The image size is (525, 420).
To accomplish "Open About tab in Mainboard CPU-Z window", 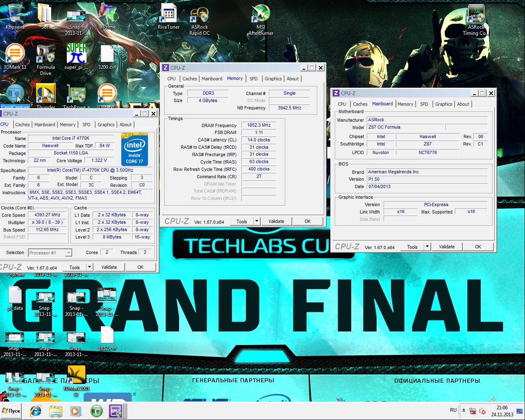I will pyautogui.click(x=463, y=104).
